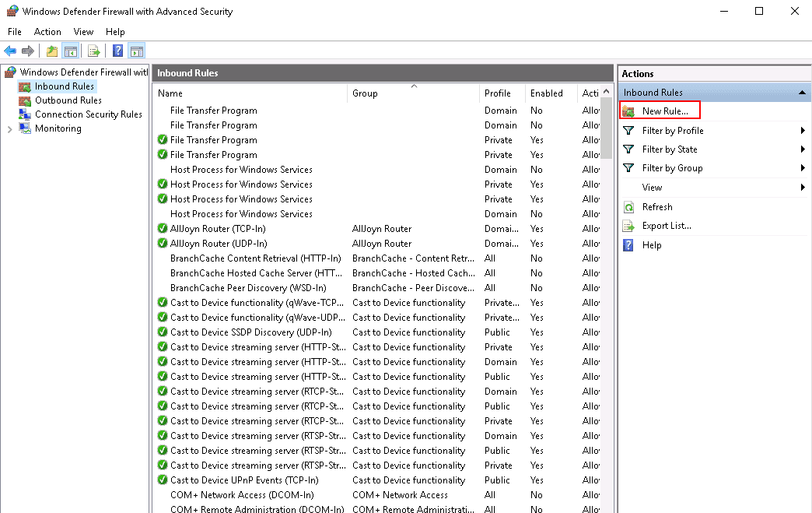Viewport: 812px width, 513px height.
Task: Click green check icon of AllJoyn Router (TCP-In)
Action: point(163,229)
